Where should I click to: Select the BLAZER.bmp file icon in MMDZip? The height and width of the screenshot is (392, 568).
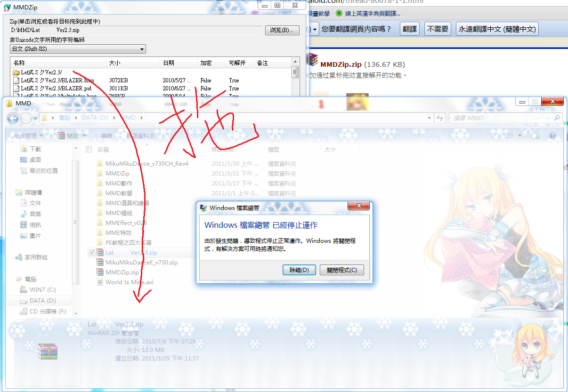tap(16, 80)
